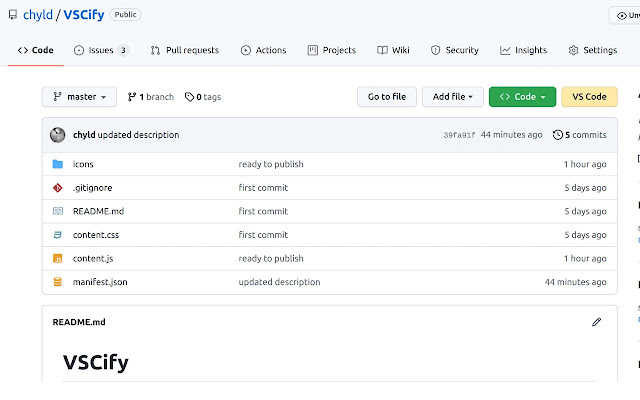Open the chyld author link in commit bar
The image size is (640, 400).
click(x=84, y=135)
